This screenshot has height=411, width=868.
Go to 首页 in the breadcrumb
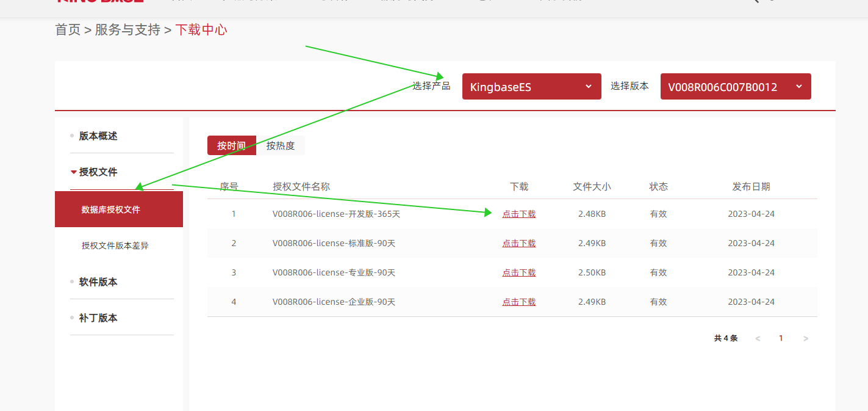coord(68,29)
